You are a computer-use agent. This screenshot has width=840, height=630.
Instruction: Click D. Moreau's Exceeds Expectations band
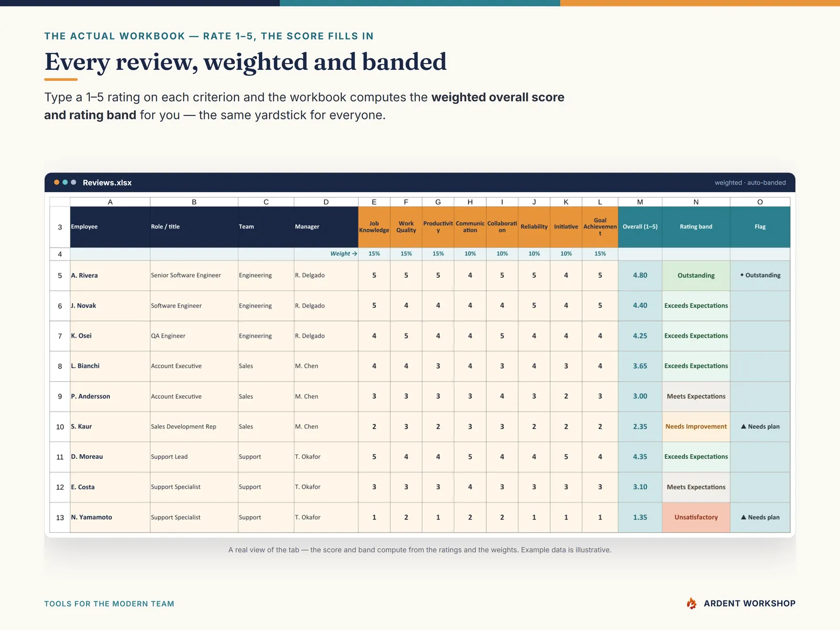pos(696,457)
